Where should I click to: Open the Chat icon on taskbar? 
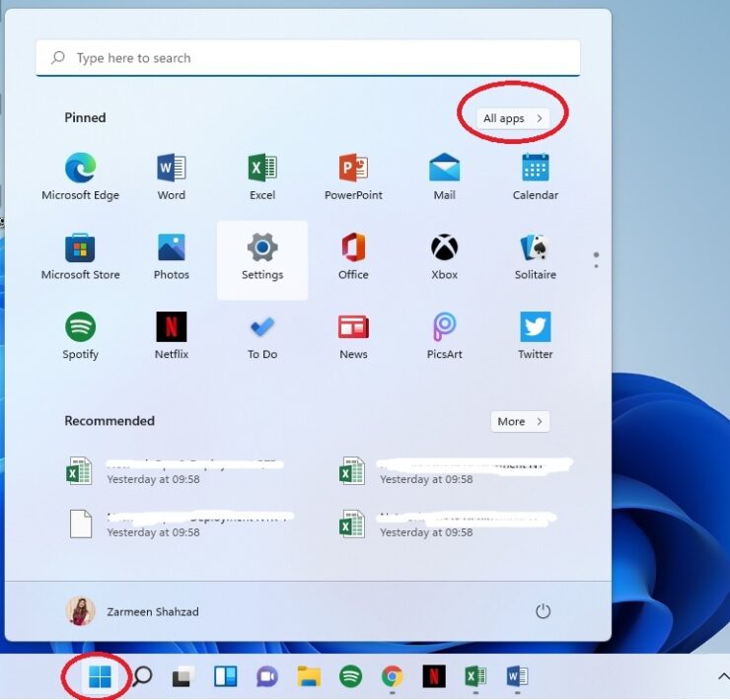tap(266, 676)
